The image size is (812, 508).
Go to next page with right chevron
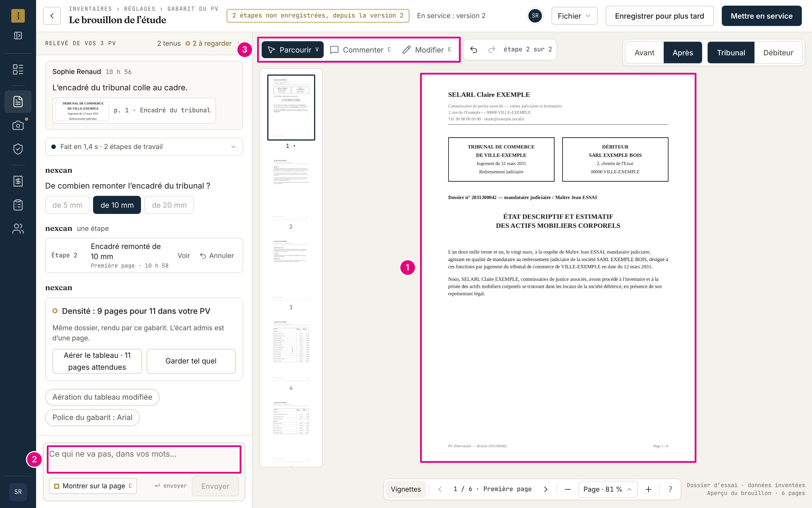click(546, 489)
